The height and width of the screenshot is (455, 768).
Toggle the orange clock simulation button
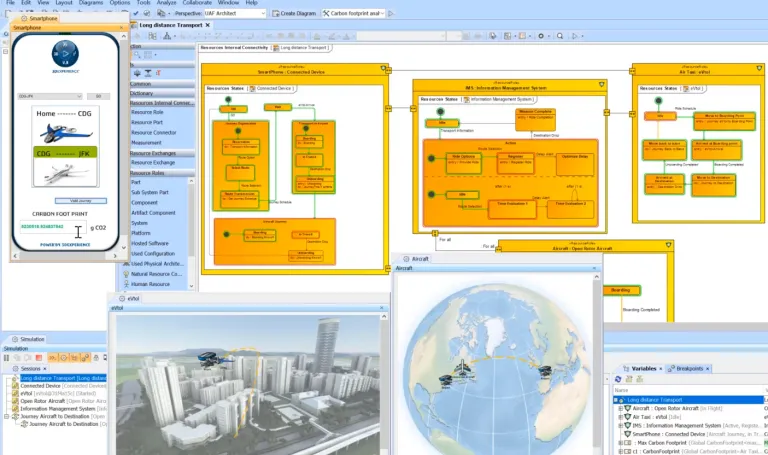(64, 358)
